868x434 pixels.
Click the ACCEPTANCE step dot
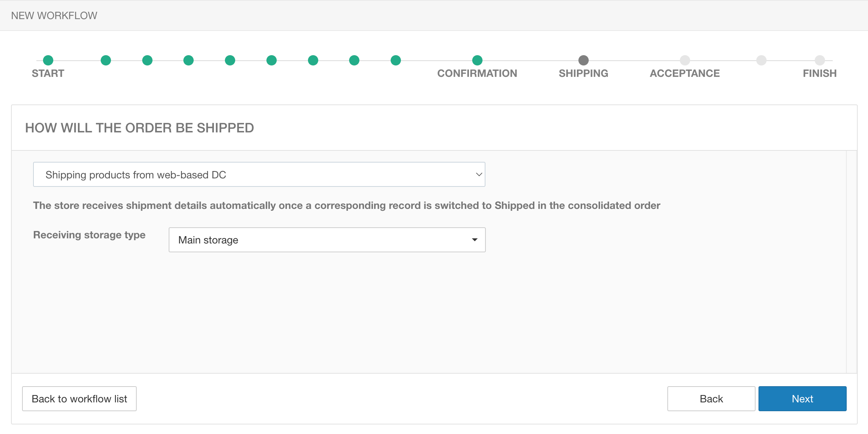click(x=685, y=60)
